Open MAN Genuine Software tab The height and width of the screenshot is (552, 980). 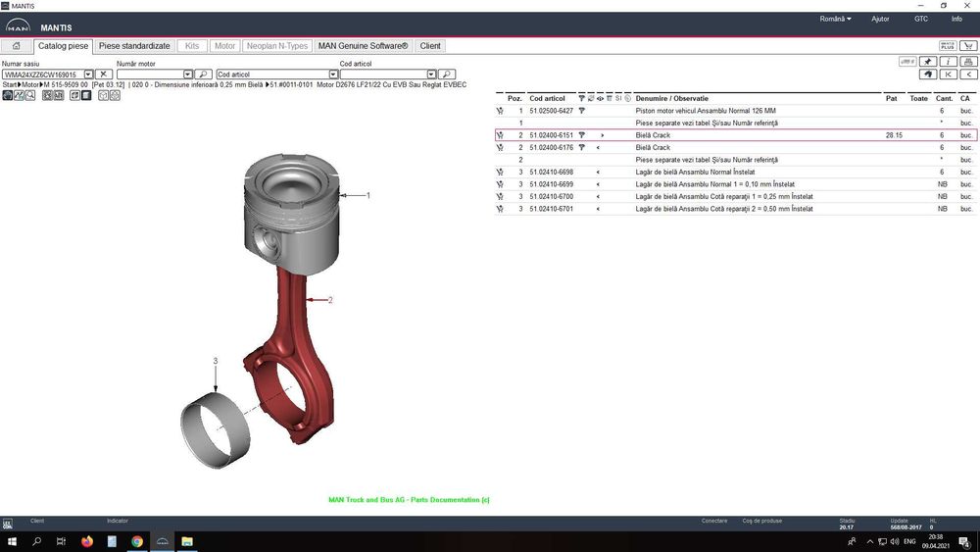coord(364,46)
